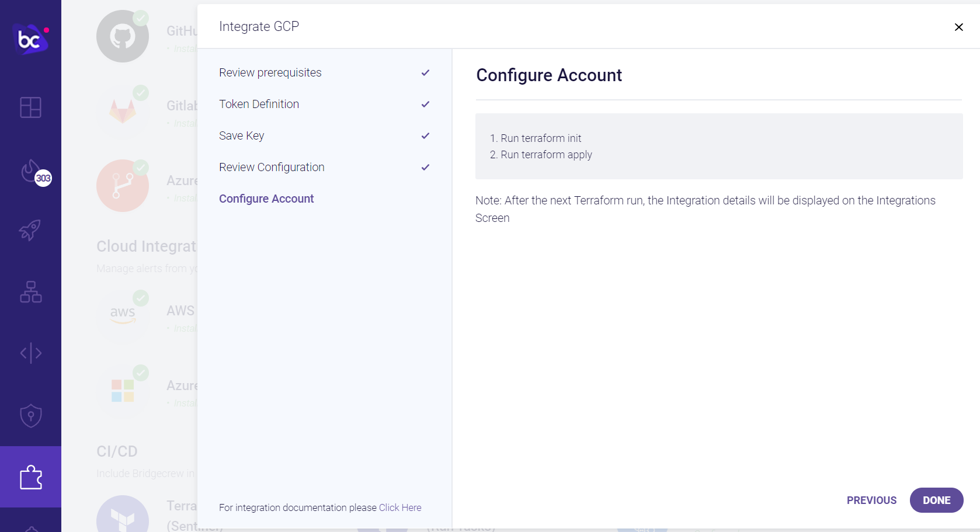The height and width of the screenshot is (532, 980).
Task: Click the Terraform integration icon behind dialog
Action: [123, 514]
